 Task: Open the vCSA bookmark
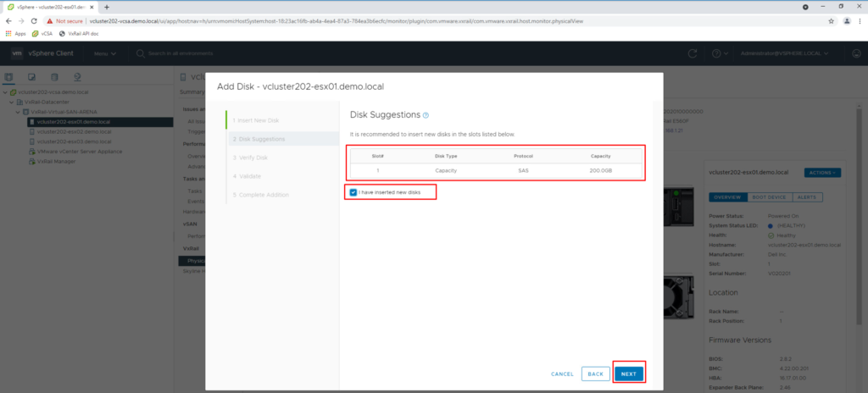point(42,33)
